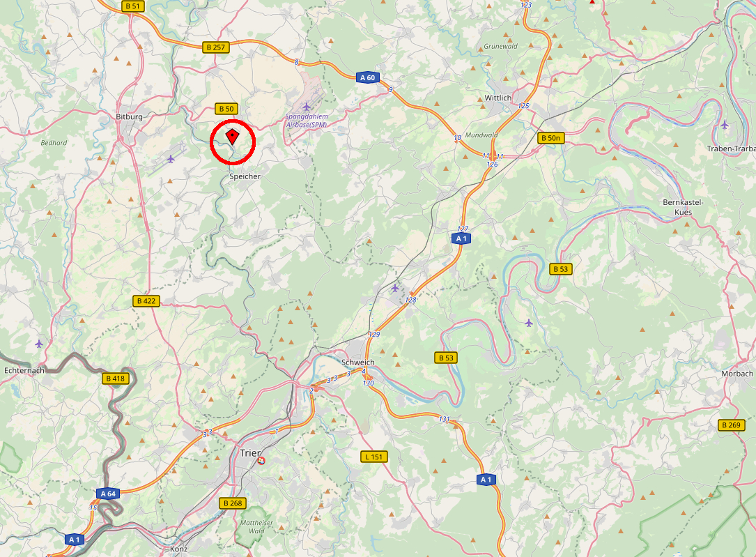Click the A 60 motorway shield

[368, 77]
